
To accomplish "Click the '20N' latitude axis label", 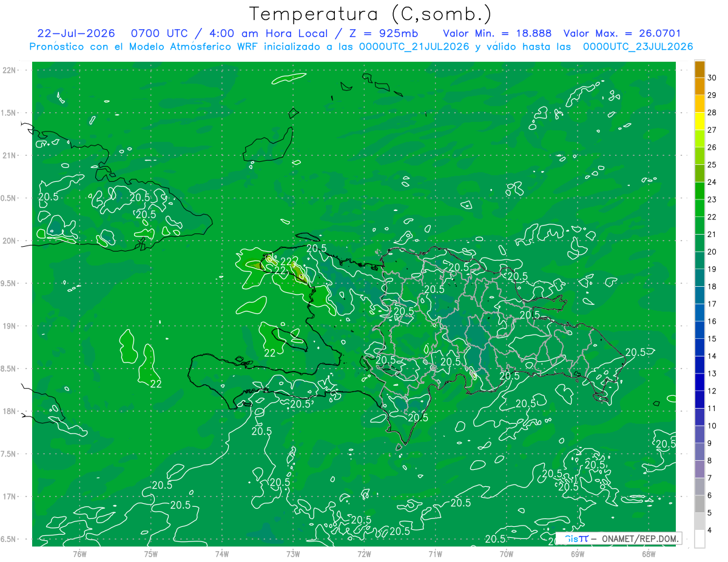I will [x=9, y=241].
